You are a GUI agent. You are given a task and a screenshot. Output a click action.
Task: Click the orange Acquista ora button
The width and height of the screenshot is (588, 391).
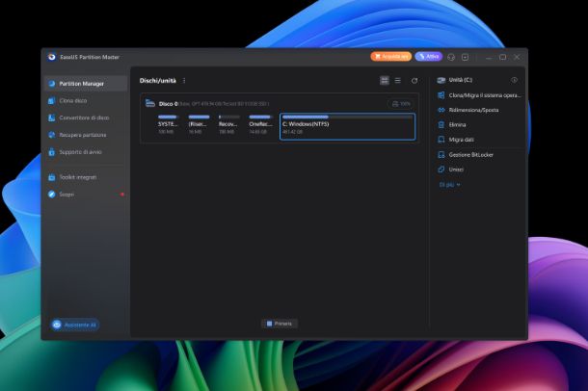(x=390, y=57)
